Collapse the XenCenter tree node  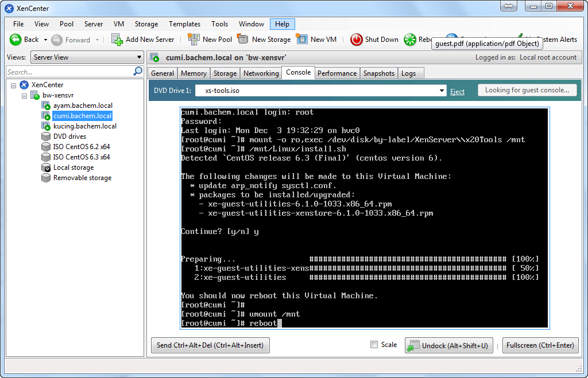(14, 85)
